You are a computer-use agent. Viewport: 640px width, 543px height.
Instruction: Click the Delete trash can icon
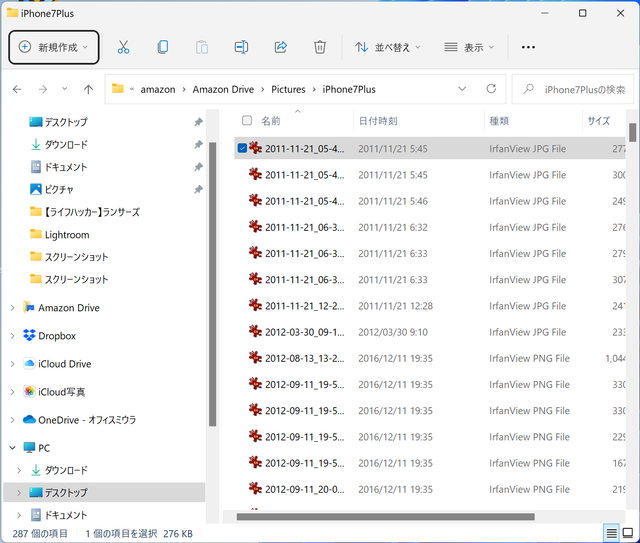coord(320,47)
